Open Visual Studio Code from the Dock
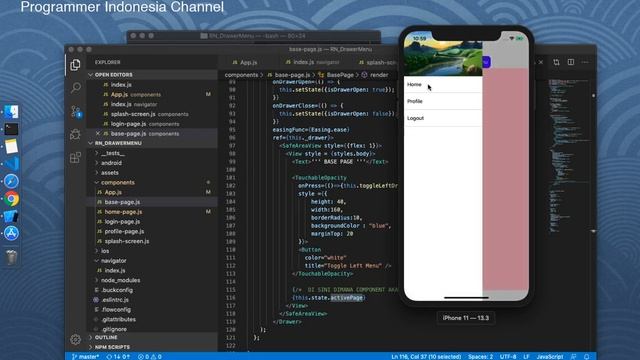640x360 pixels. (x=11, y=164)
